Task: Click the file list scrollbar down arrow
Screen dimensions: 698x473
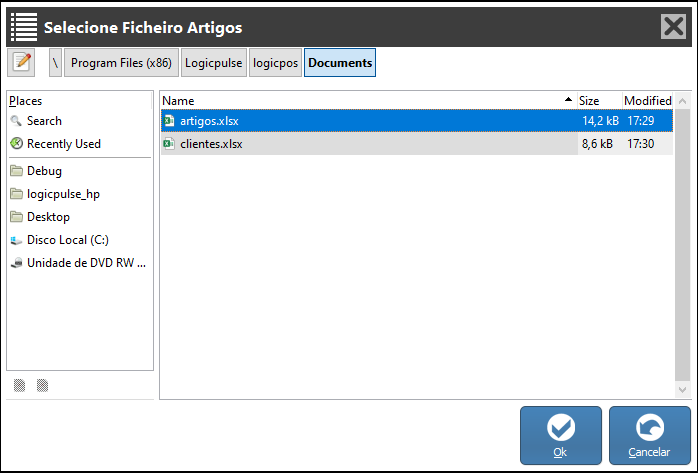Action: 683,390
